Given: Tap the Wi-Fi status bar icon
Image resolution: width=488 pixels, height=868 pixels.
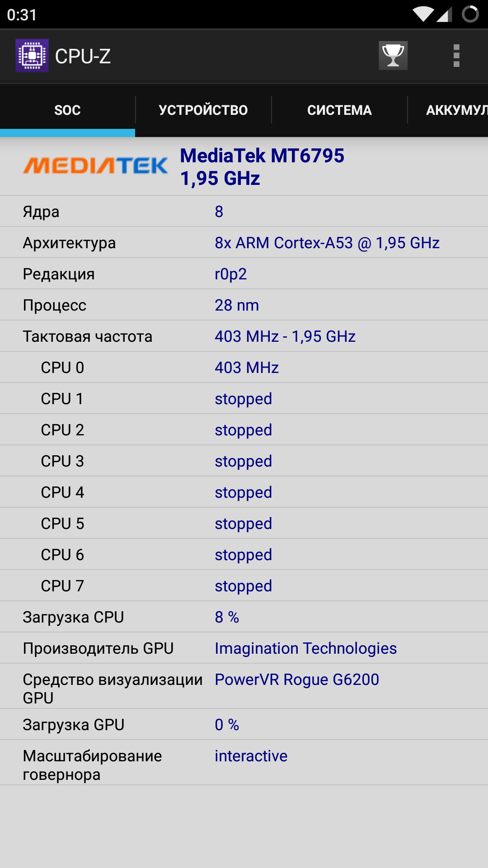Looking at the screenshot, I should (x=423, y=14).
